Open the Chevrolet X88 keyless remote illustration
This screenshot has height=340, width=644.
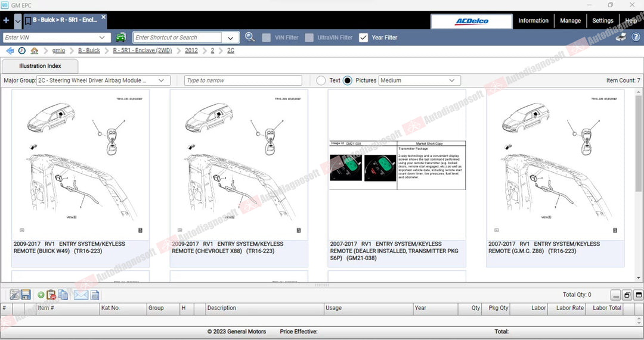239,179
